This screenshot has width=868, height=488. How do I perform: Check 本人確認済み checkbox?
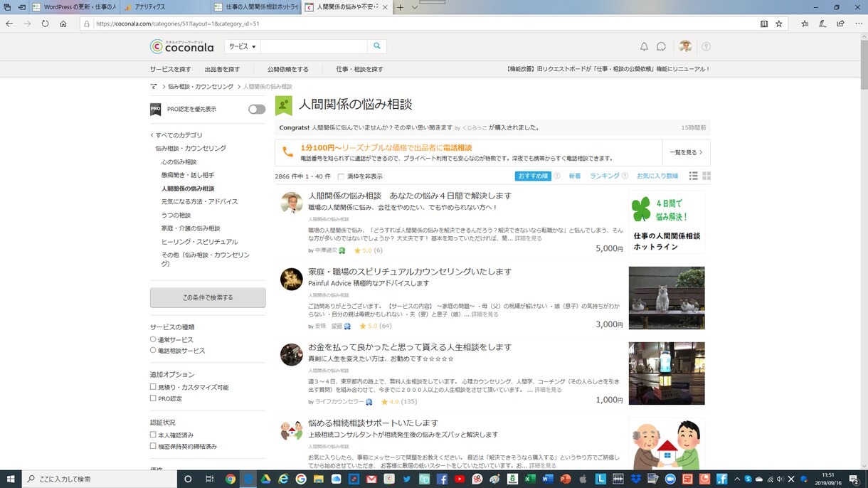[153, 435]
